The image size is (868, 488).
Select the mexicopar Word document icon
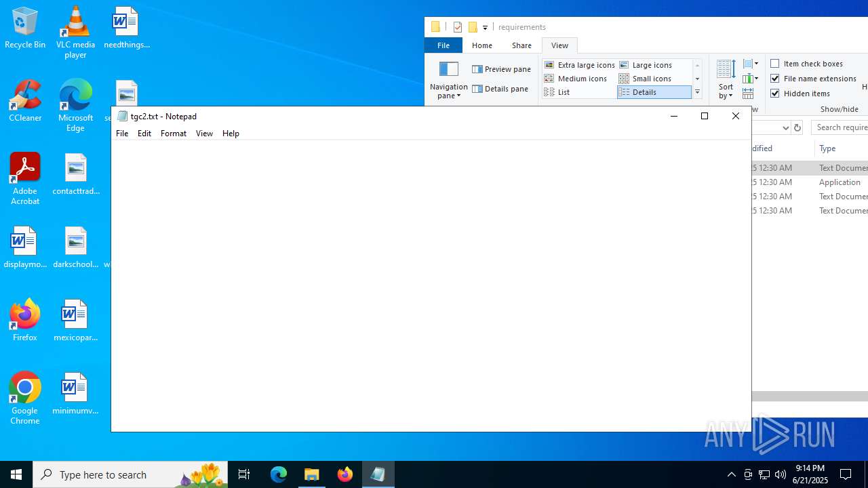point(75,321)
